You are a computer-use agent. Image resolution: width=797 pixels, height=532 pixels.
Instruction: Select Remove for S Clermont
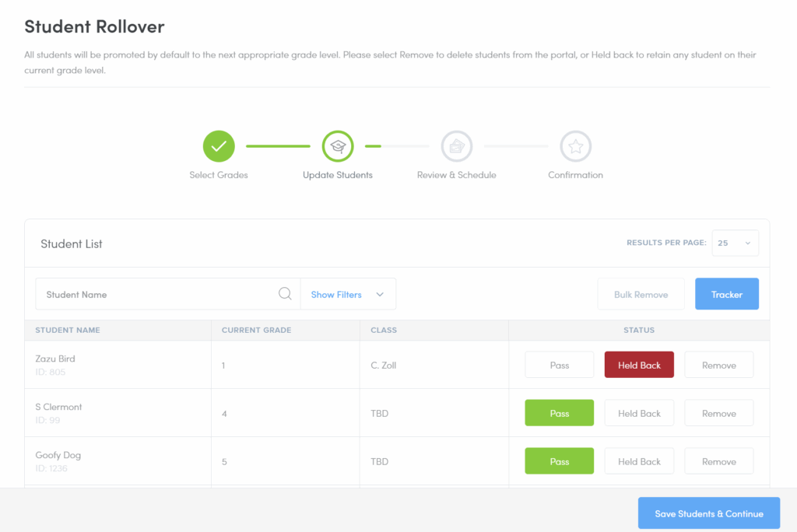[718, 413]
